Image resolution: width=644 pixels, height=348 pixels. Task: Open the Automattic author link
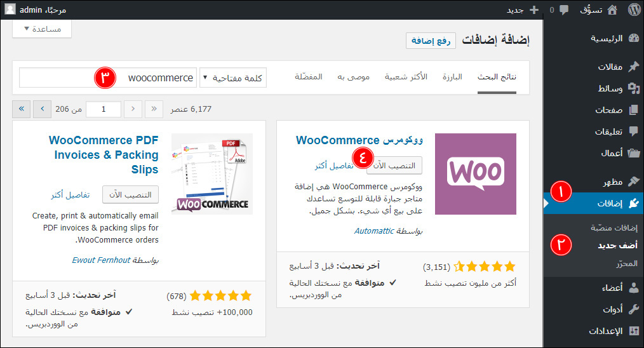click(x=374, y=231)
